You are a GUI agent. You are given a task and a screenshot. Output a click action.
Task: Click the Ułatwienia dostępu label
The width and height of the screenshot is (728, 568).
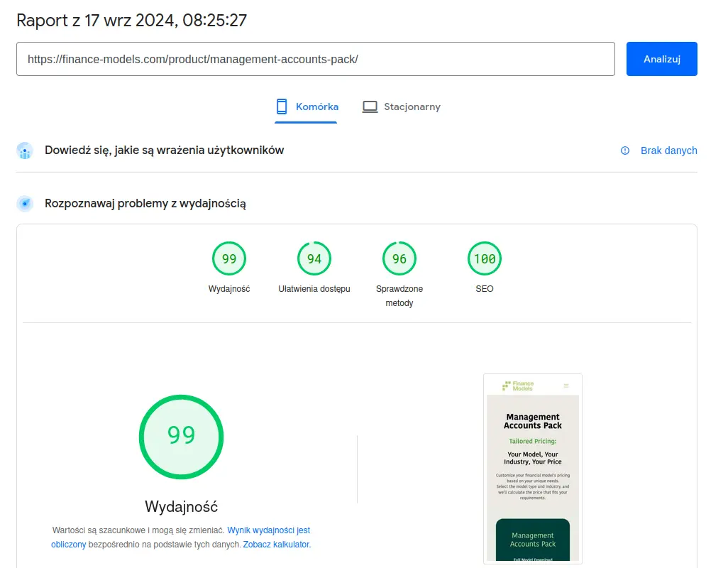coord(314,289)
